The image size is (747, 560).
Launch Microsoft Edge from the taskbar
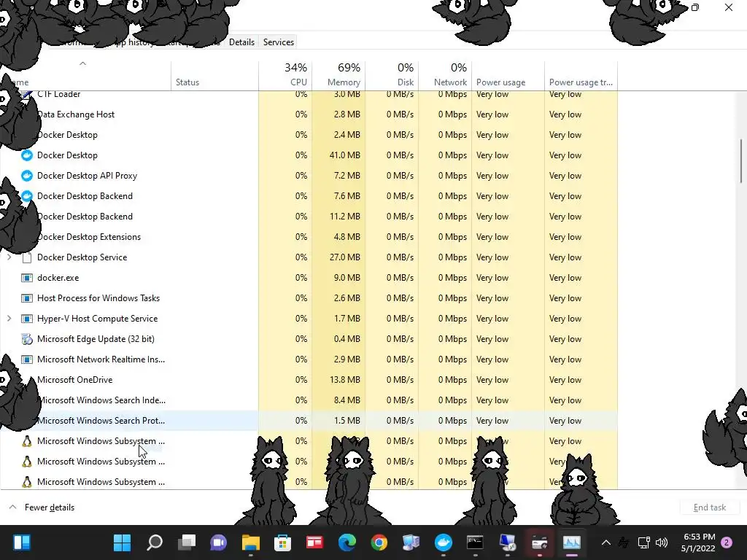click(x=347, y=542)
